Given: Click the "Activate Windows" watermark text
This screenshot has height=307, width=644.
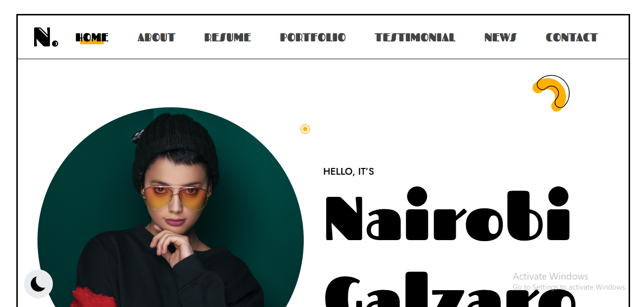Looking at the screenshot, I should coord(550,276).
